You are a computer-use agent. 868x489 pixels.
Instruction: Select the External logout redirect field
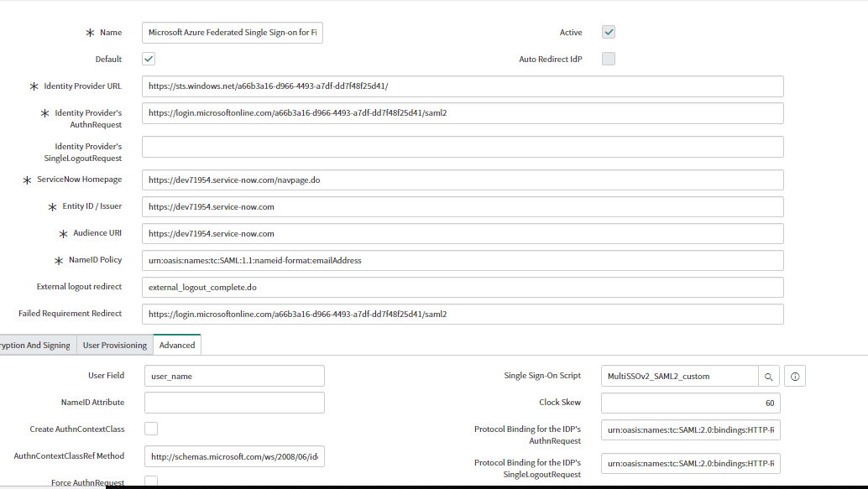(x=462, y=287)
